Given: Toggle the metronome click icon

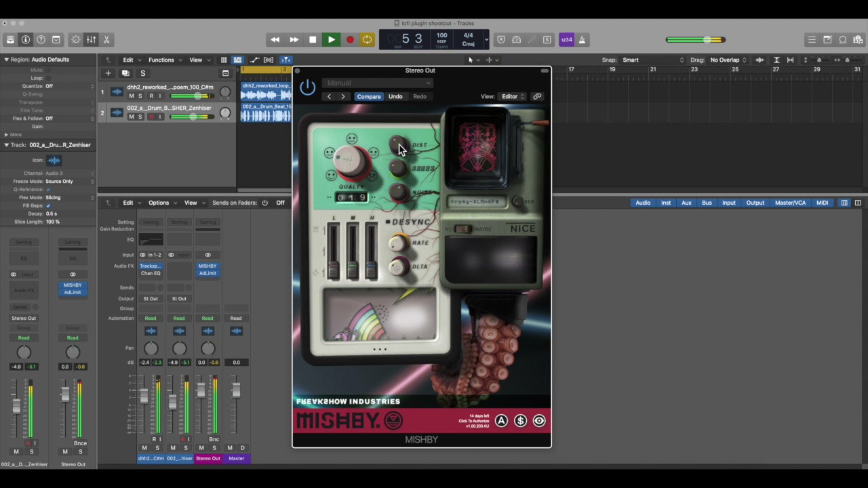Looking at the screenshot, I should [x=582, y=40].
